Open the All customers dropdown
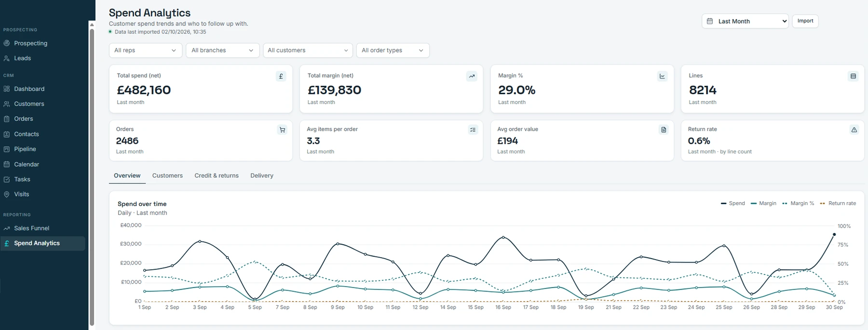868x330 pixels. (308, 50)
